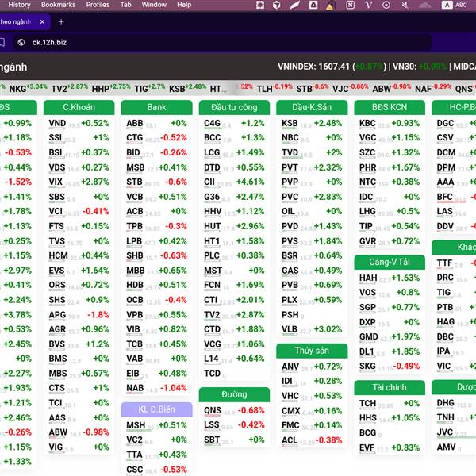Image resolution: width=476 pixels, height=476 pixels.
Task: Open the VIX stock row
Action: point(79,182)
